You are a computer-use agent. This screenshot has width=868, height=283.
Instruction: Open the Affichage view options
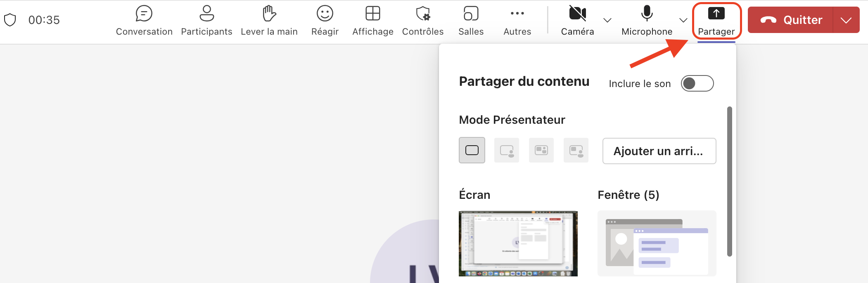point(372,21)
